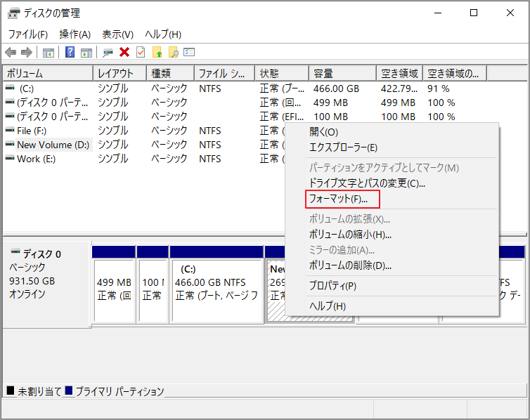The image size is (530, 420).
Task: Open the blue Help question mark icon
Action: point(70,52)
